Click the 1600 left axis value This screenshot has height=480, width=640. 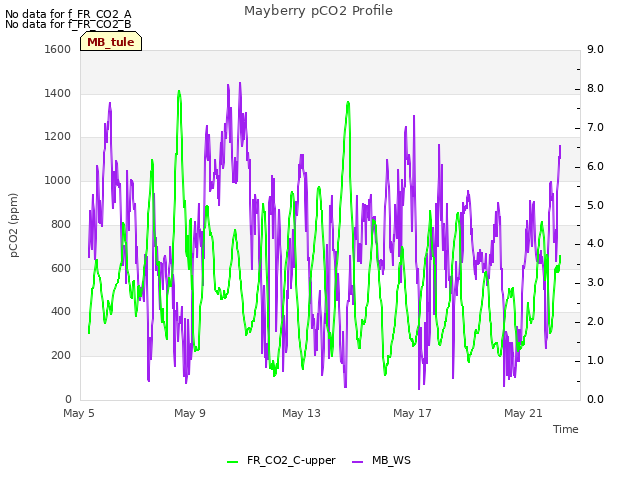coord(58,49)
